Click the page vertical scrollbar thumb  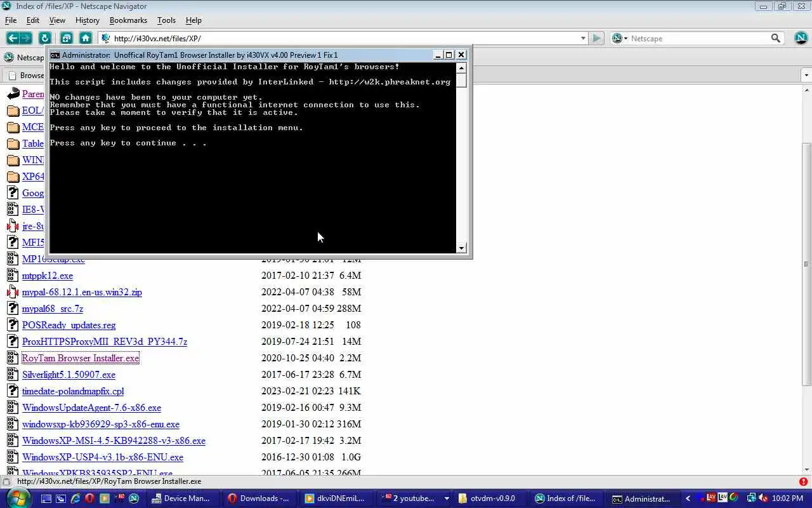point(807,264)
